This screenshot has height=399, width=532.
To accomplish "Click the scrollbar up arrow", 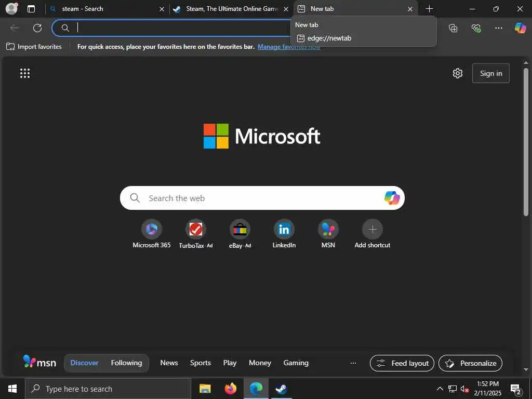I will pyautogui.click(x=526, y=63).
